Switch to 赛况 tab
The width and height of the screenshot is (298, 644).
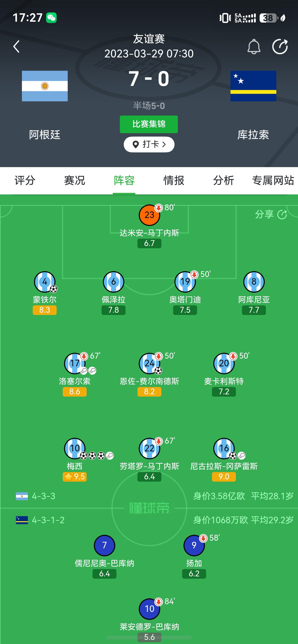pyautogui.click(x=75, y=180)
